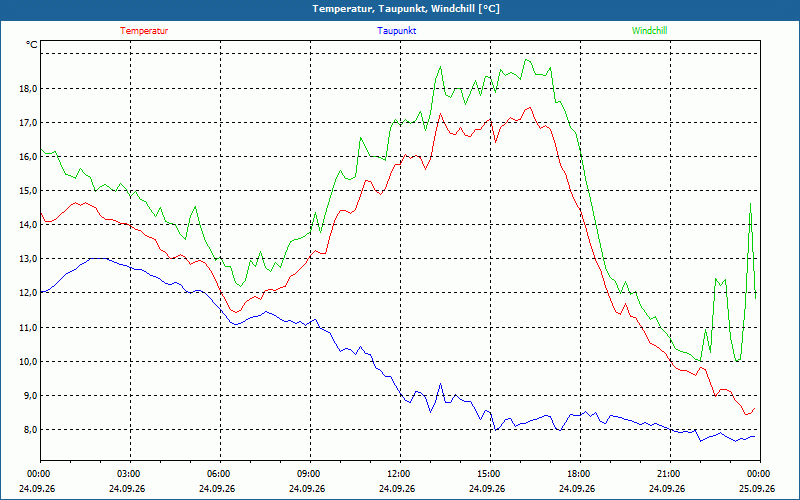Click the 12:00 time axis label
Viewport: 800px width, 500px height.
pos(400,474)
